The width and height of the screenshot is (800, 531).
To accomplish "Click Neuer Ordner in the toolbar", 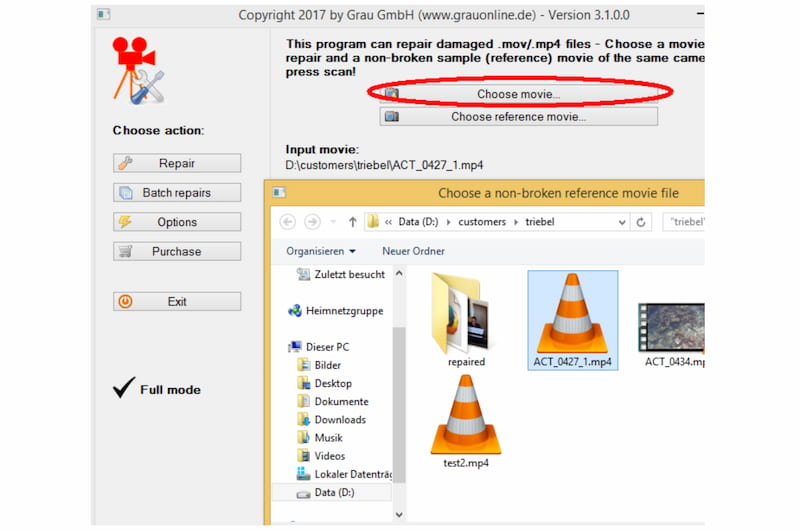I will 413,251.
